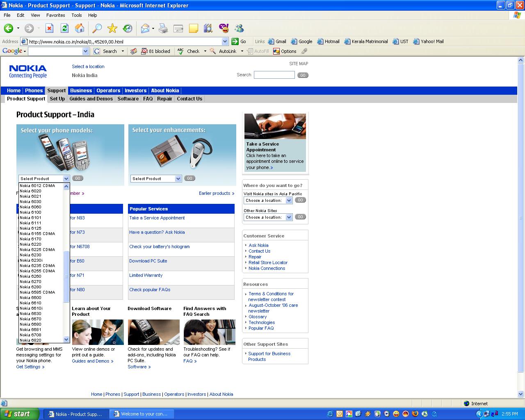This screenshot has width=525, height=420.
Task: Open the Asia Pacific Choose a location dropdown
Action: 289,201
